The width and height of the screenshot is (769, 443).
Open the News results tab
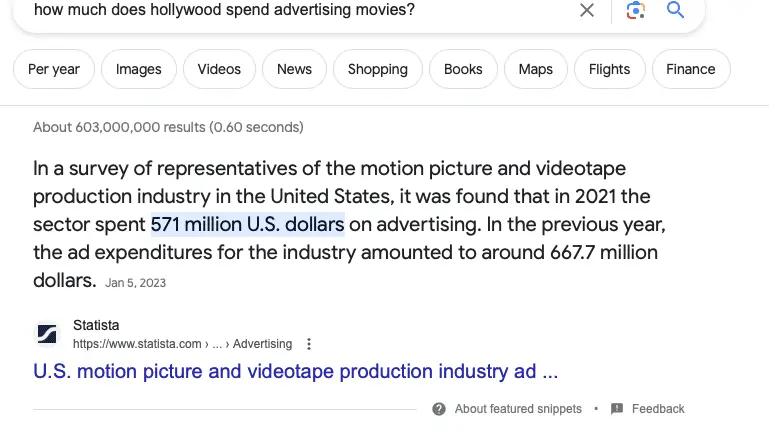click(x=294, y=70)
